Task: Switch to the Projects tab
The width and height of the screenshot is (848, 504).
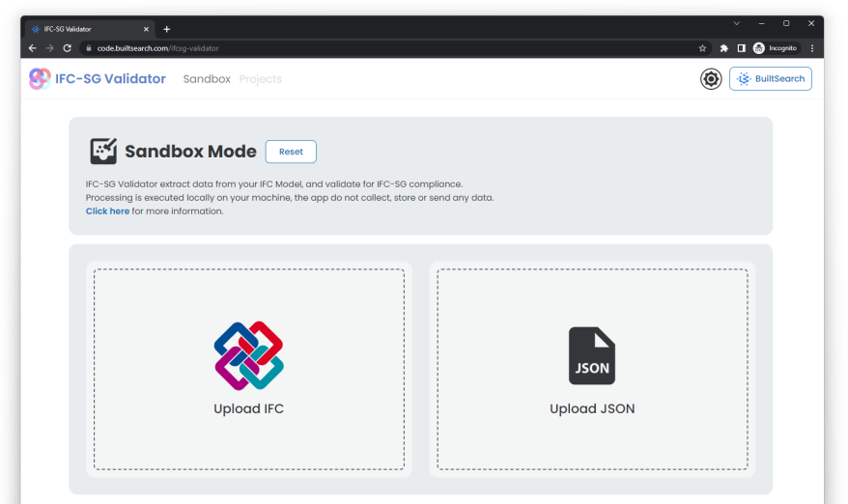Action: click(x=260, y=79)
